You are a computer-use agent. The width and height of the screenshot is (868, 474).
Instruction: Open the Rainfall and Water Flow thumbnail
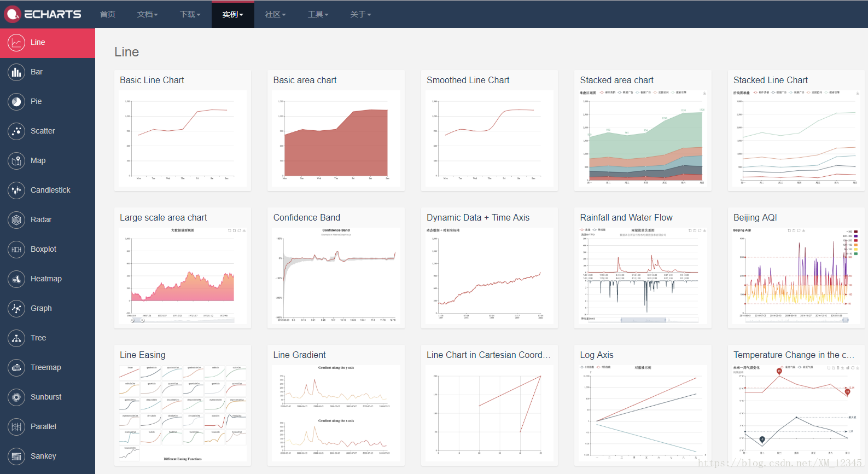click(x=643, y=276)
